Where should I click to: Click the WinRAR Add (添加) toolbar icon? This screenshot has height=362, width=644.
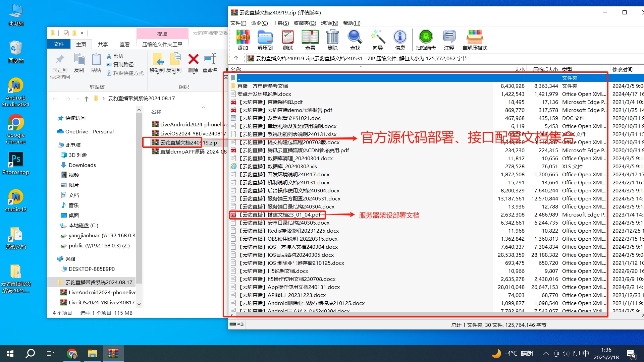(243, 40)
